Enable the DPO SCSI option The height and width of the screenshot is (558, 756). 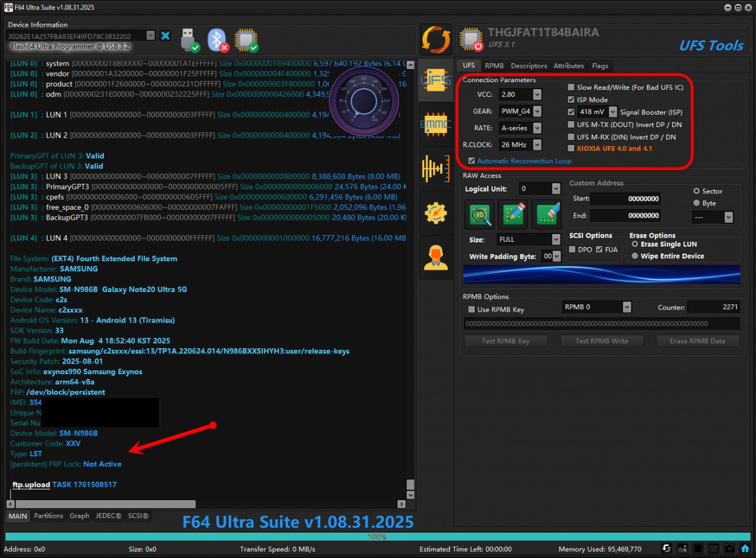(572, 249)
